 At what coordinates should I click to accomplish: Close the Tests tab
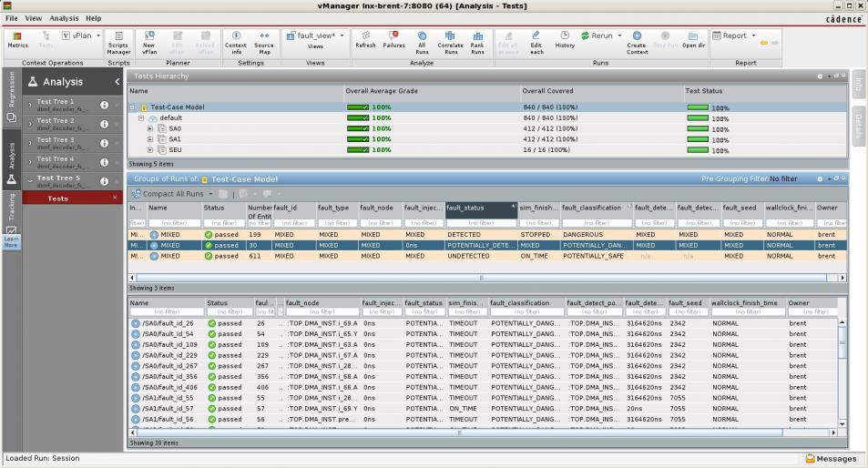tap(115, 198)
